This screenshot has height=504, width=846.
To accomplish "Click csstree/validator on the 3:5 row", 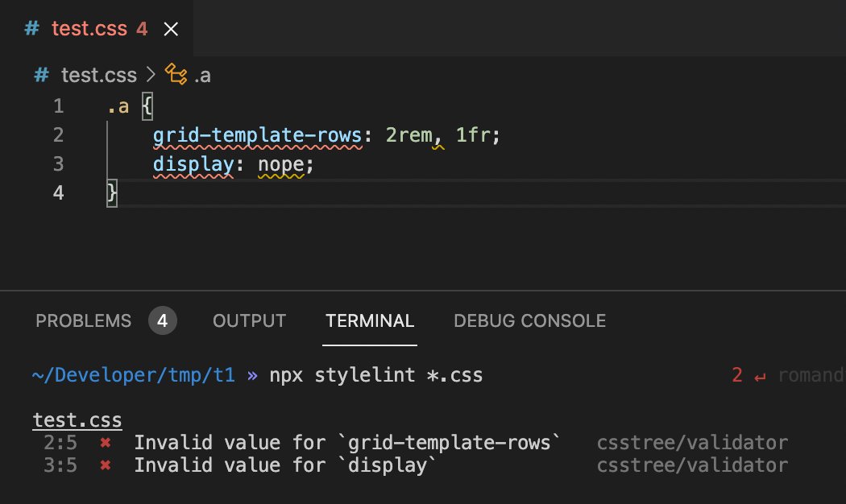I will coord(692,465).
